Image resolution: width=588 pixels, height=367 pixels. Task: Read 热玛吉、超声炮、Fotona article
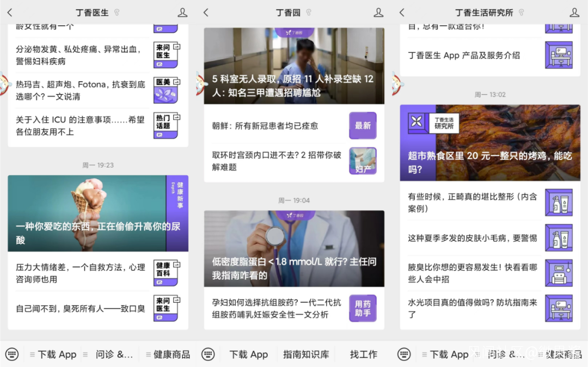(x=80, y=90)
